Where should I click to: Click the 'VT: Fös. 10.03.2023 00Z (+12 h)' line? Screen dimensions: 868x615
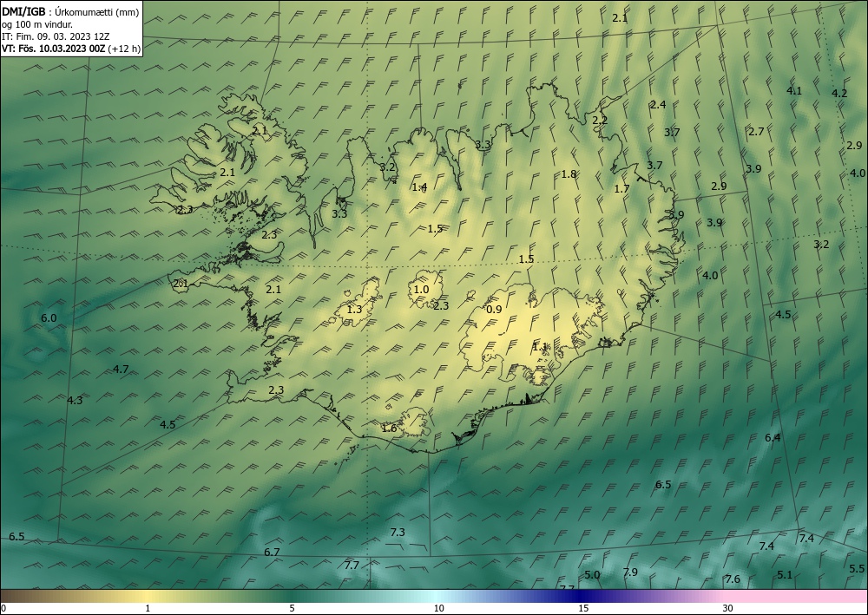tap(71, 49)
